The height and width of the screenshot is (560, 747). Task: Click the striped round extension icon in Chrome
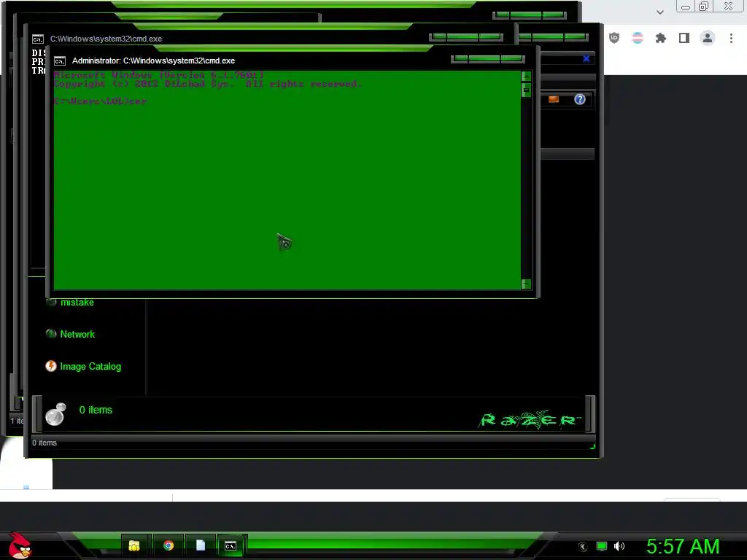(638, 38)
